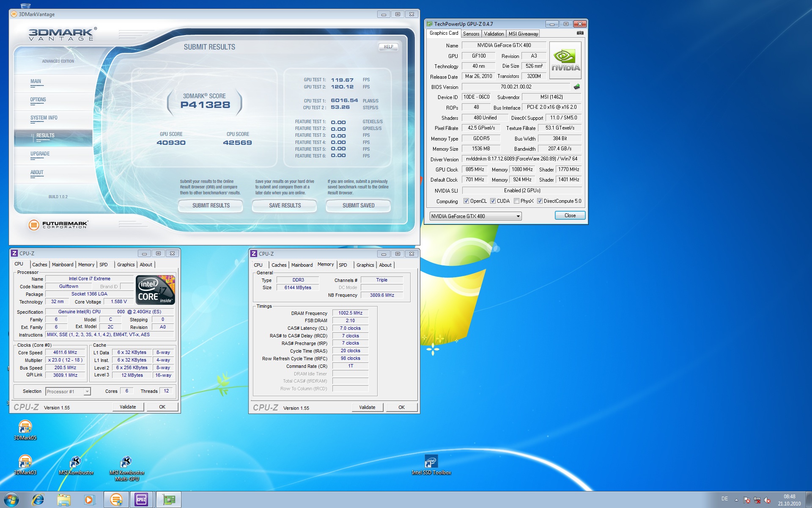
Task: Open SYSTEM INFO in 3DMark Vantage
Action: click(44, 118)
